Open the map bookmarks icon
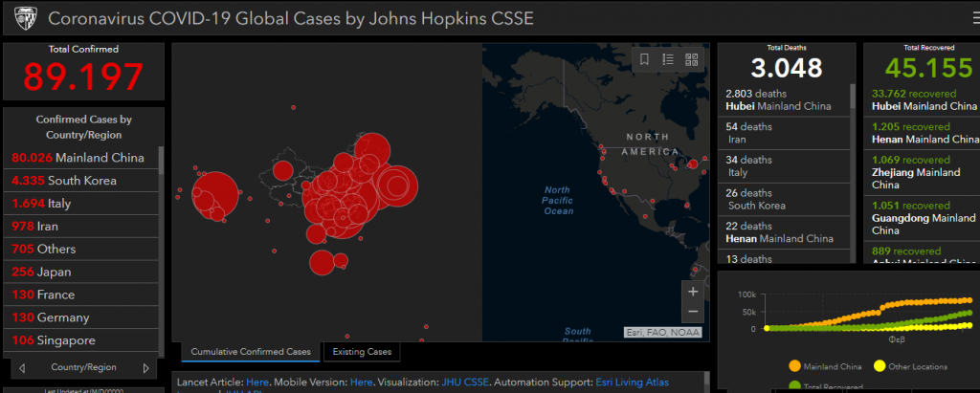 click(x=645, y=60)
